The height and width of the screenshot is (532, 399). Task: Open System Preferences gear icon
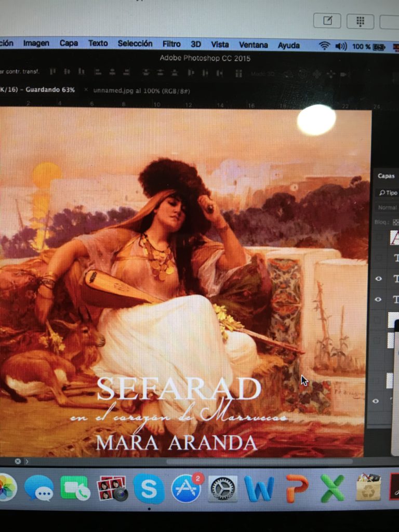[223, 489]
